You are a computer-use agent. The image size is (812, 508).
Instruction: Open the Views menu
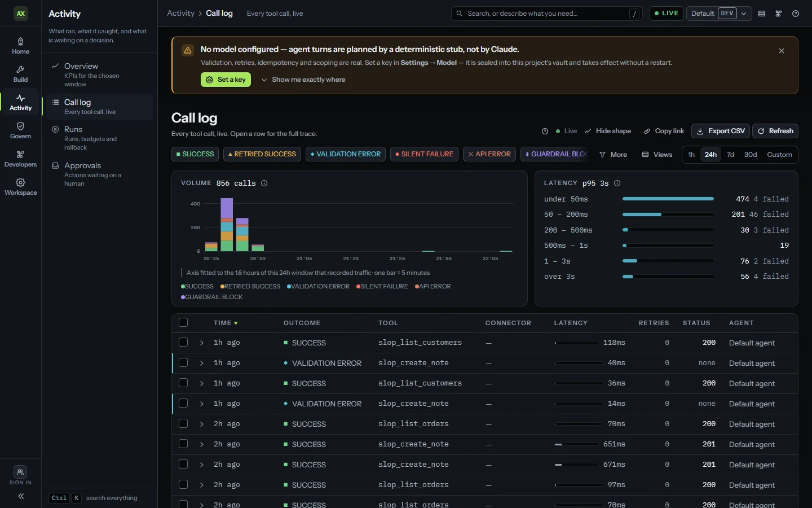[x=657, y=155]
